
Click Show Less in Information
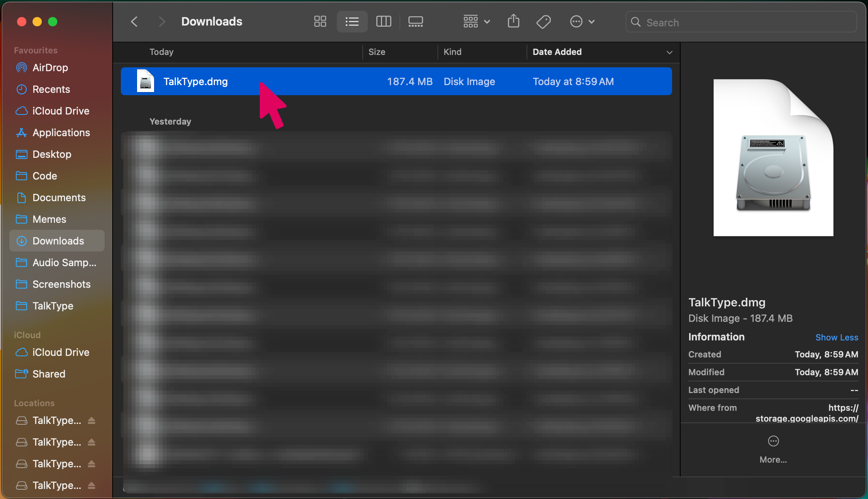point(837,337)
